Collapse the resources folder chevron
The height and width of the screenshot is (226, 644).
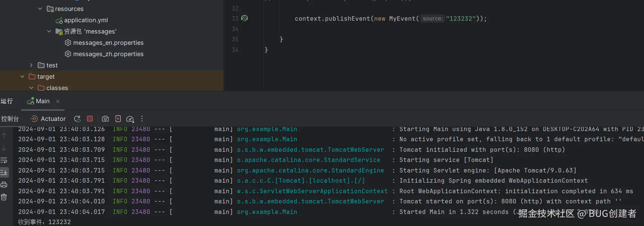point(40,9)
